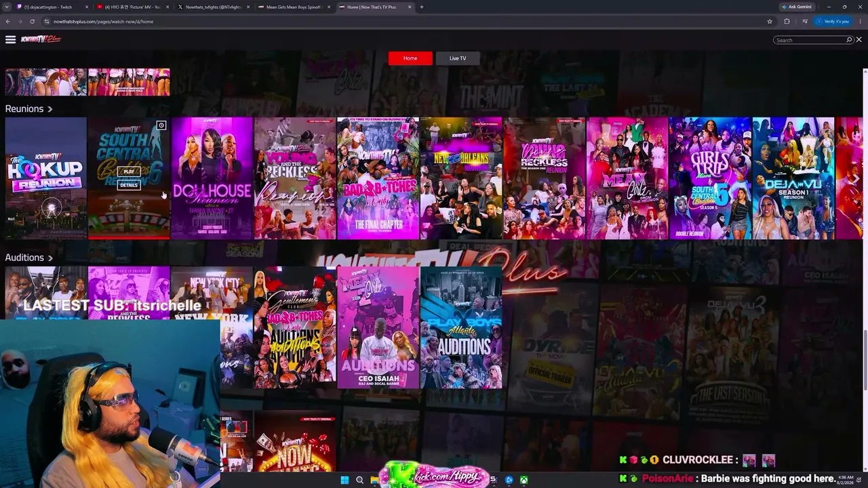Open Bad B*tches Only The Final Chapter poster

(378, 178)
